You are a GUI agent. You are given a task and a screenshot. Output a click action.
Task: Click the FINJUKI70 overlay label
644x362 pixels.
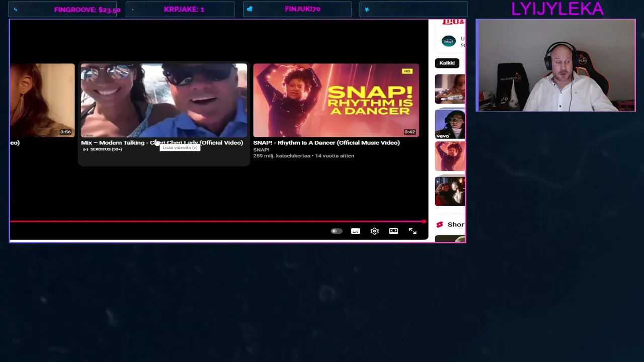302,9
